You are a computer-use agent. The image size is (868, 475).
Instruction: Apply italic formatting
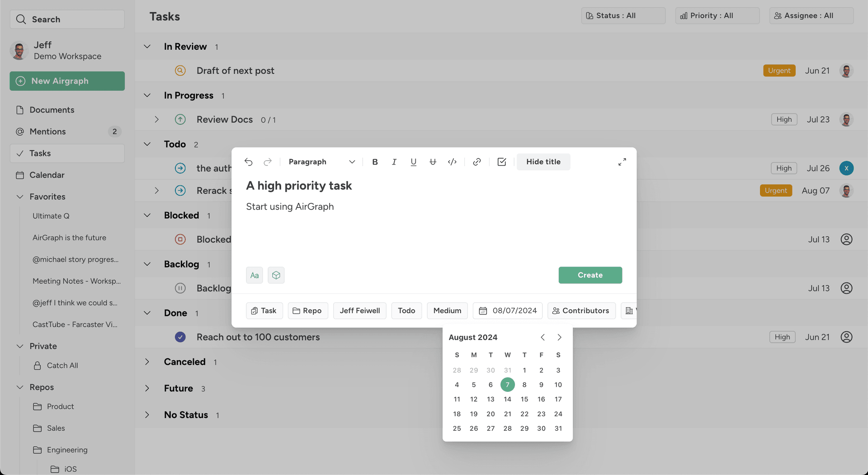pyautogui.click(x=394, y=162)
